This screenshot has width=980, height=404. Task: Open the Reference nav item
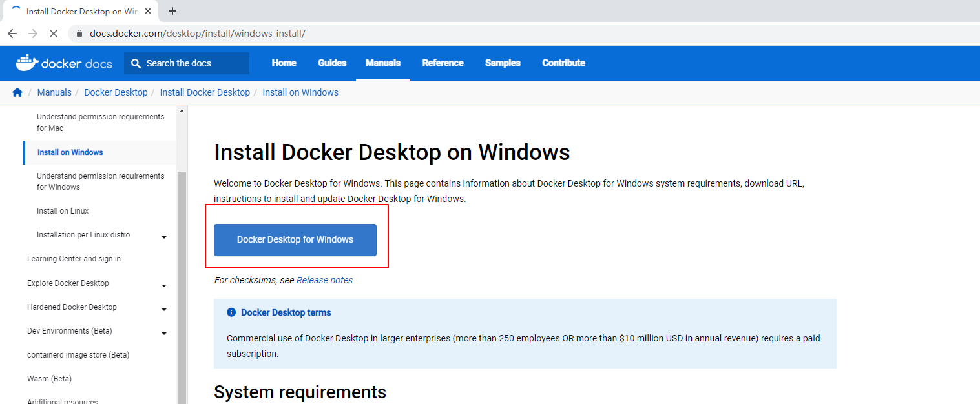click(443, 63)
